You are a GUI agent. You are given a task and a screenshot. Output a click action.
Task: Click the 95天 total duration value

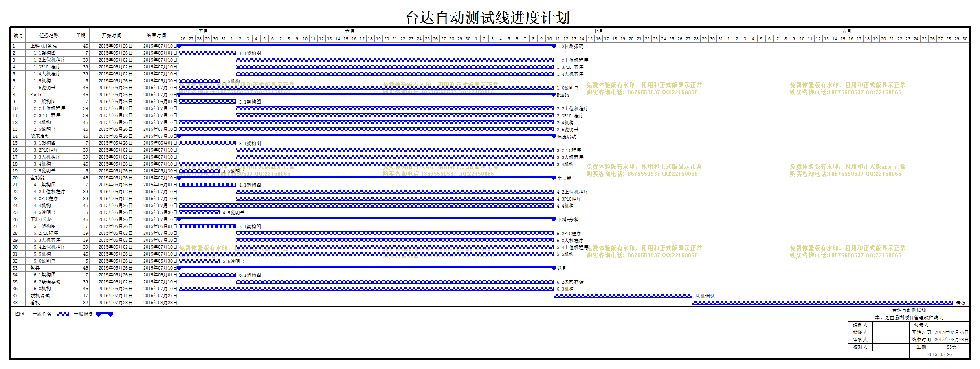[952, 347]
